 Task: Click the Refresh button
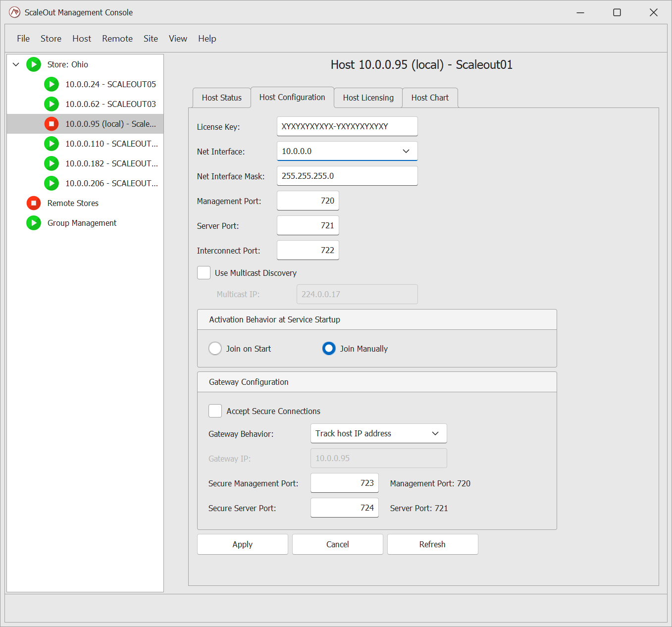click(432, 544)
